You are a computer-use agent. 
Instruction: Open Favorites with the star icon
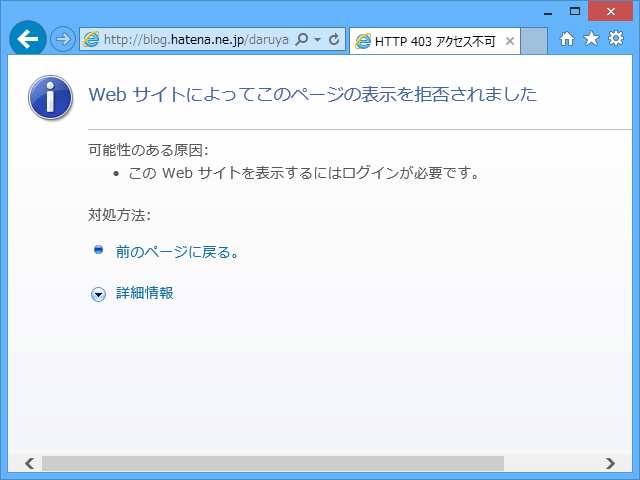[x=591, y=39]
